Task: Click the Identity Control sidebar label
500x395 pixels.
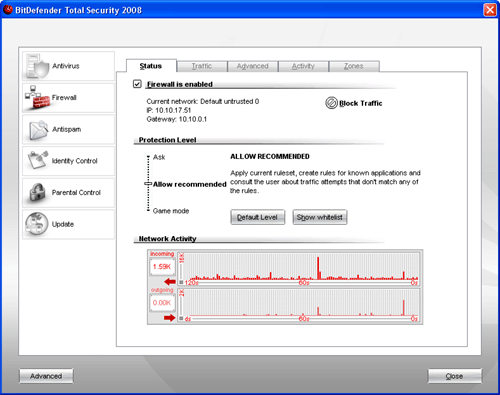Action: click(75, 161)
